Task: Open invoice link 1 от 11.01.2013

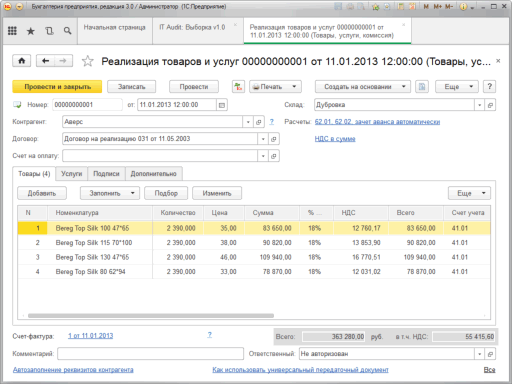Action: [x=91, y=336]
